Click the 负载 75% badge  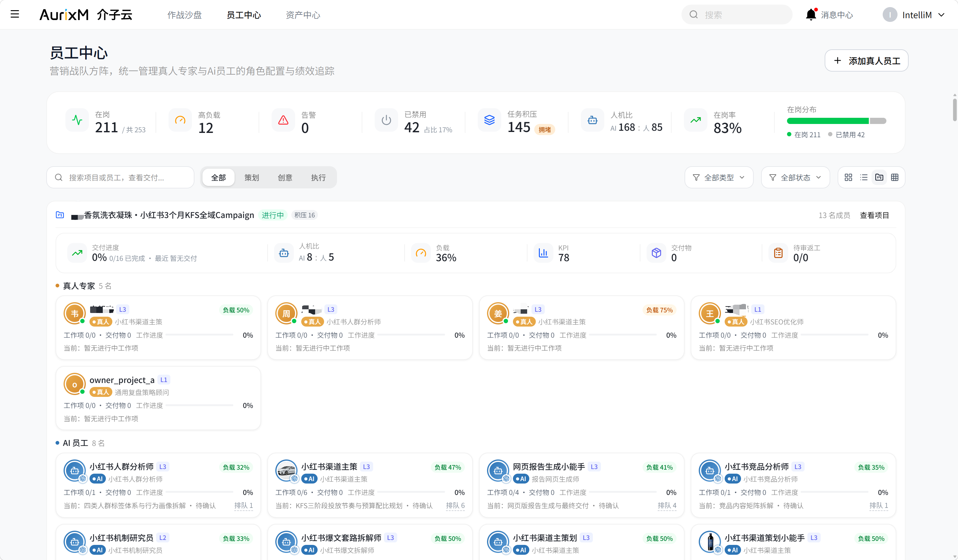coord(659,310)
